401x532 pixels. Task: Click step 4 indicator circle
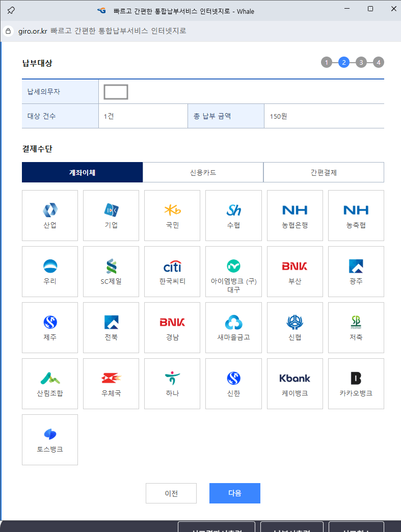pyautogui.click(x=378, y=63)
